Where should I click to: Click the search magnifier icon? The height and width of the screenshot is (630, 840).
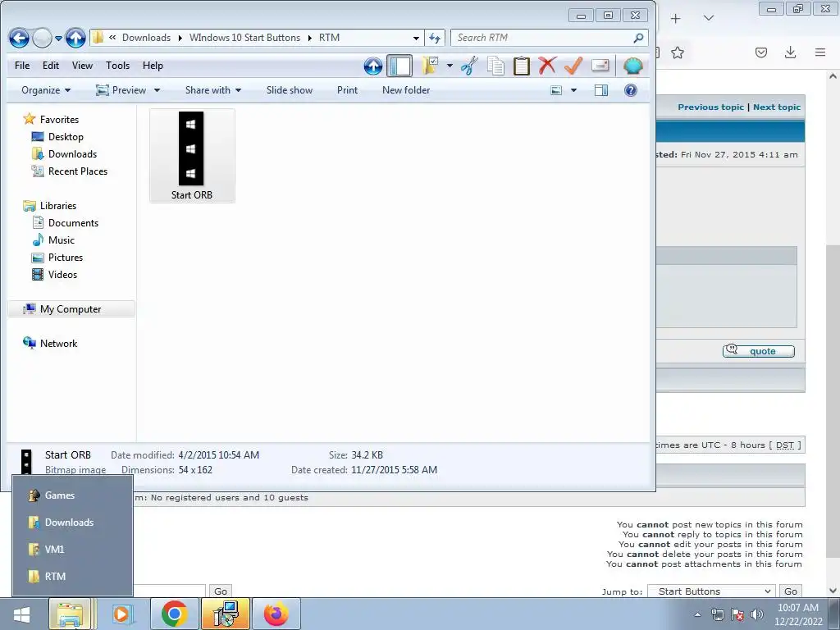pos(638,38)
